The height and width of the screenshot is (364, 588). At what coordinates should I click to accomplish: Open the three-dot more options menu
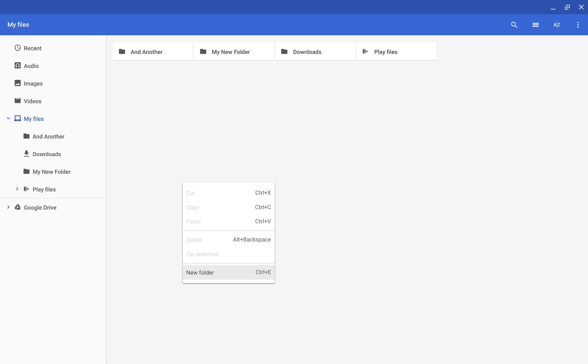pos(578,25)
